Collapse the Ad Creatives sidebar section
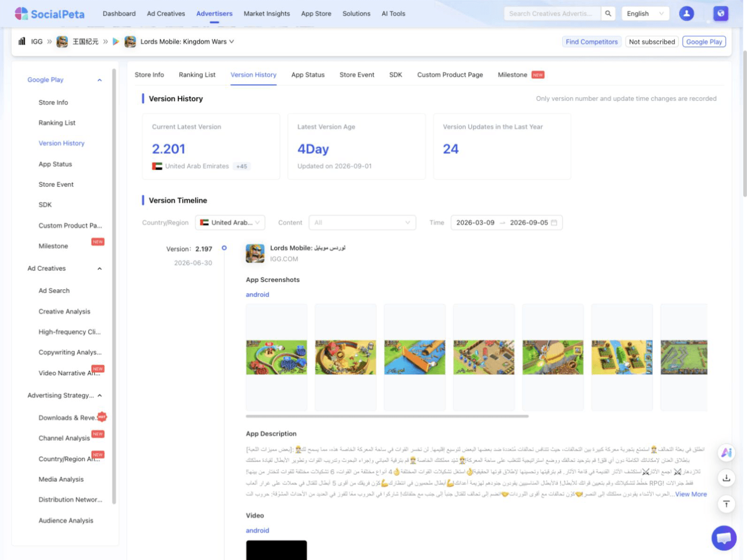This screenshot has width=747, height=560. tap(99, 269)
